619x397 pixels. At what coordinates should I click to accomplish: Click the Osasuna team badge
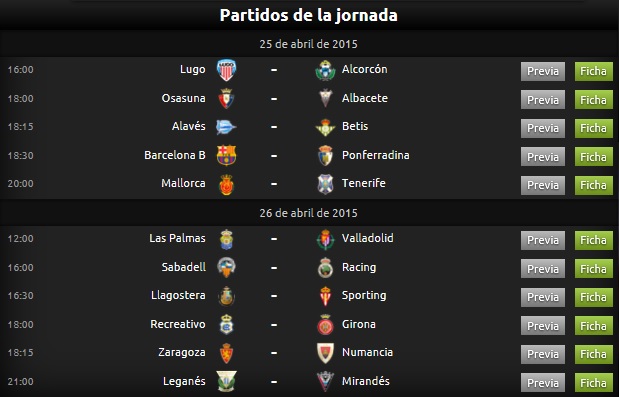point(227,99)
